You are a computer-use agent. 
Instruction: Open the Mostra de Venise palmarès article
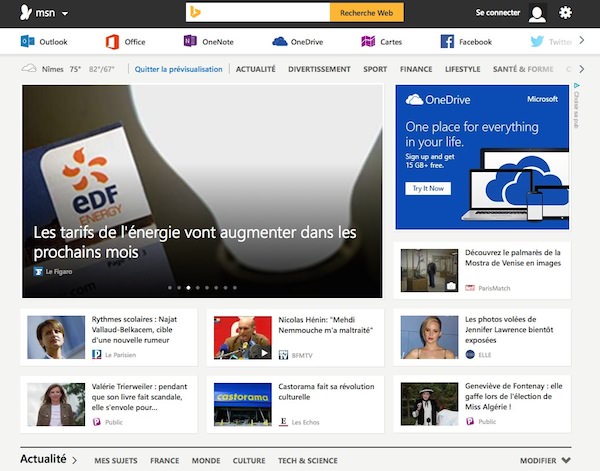[x=513, y=258]
